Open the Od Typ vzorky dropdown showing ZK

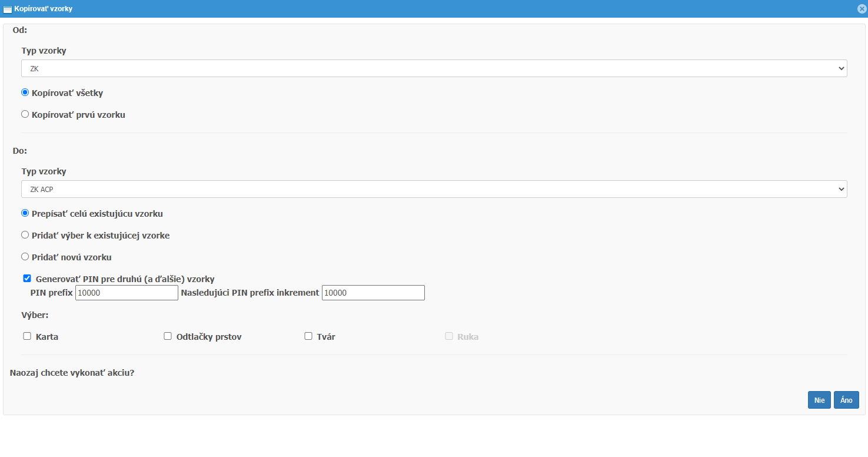434,68
